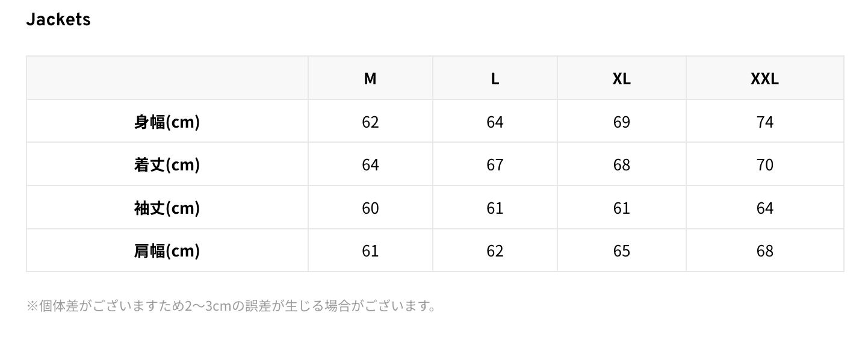Click the Jackets heading

(x=58, y=19)
